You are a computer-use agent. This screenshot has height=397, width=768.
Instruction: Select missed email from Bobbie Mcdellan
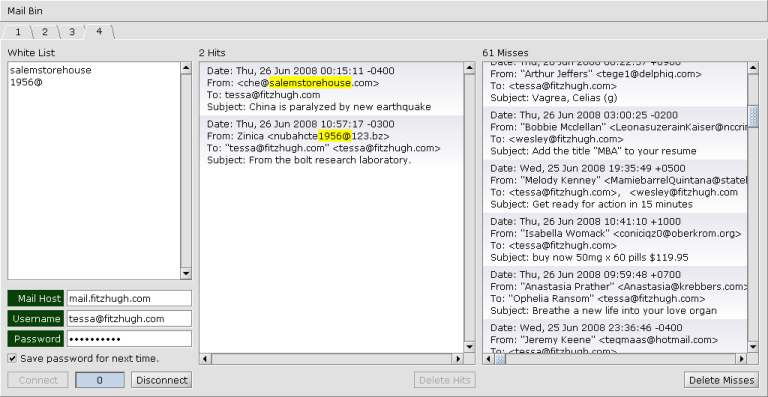615,133
